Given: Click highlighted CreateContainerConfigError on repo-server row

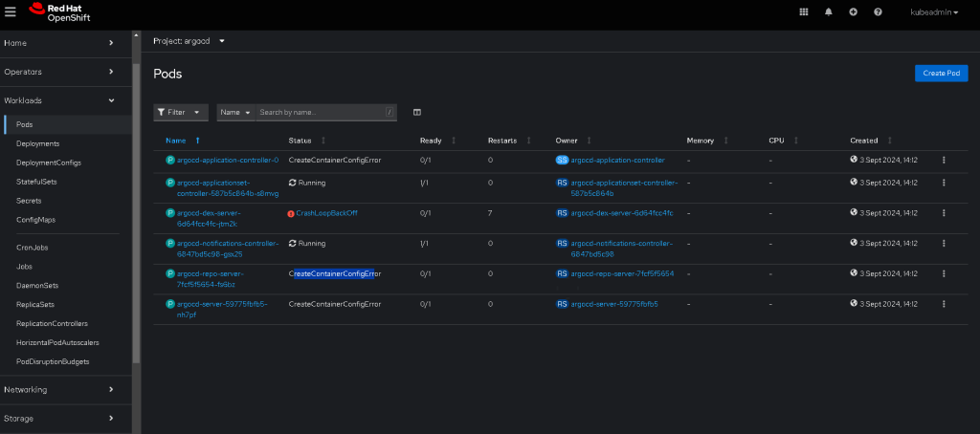Looking at the screenshot, I should coord(334,274).
